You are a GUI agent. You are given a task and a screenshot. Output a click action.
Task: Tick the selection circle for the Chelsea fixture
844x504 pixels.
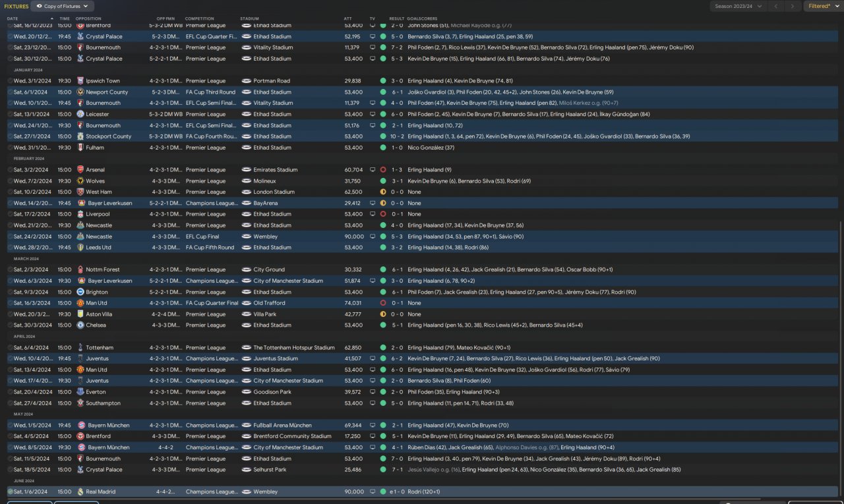(10, 325)
